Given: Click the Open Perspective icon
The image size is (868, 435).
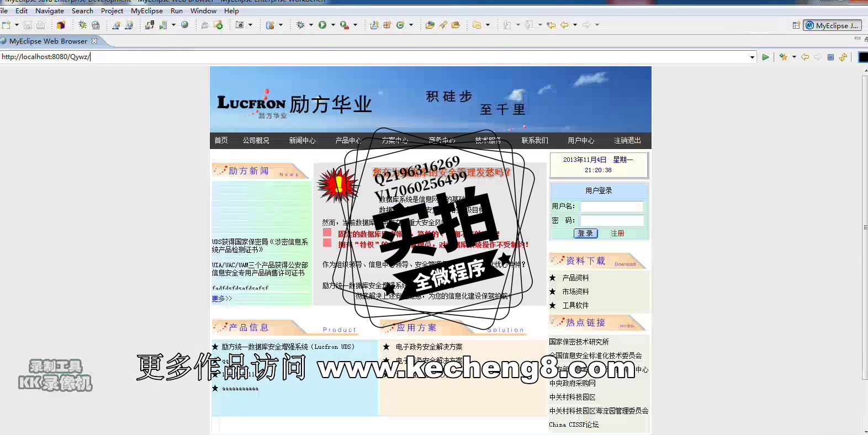Looking at the screenshot, I should (x=796, y=25).
